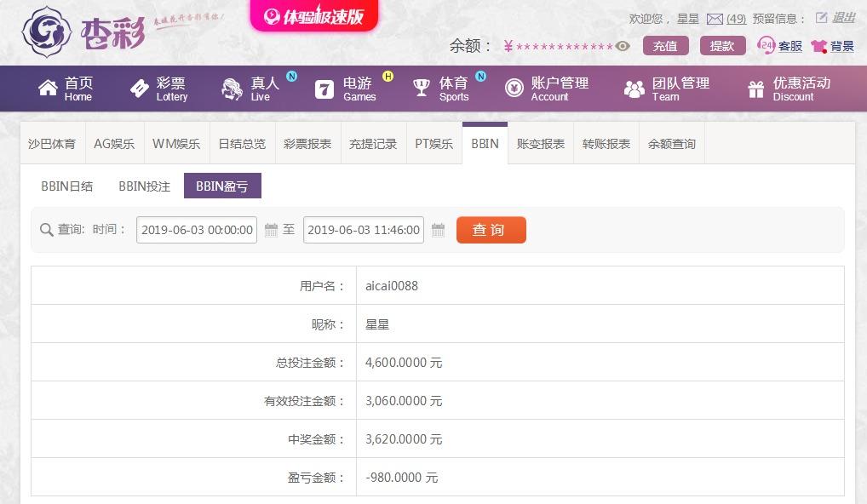867x504 pixels.
Task: Click the 盈亏金额： row label
Action: (x=316, y=478)
